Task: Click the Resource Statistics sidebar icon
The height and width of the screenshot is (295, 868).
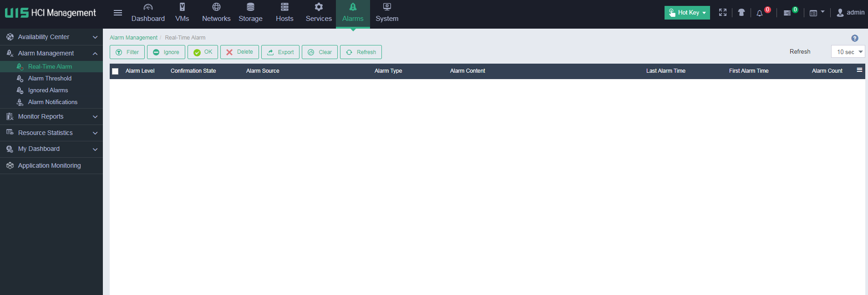Action: 10,132
